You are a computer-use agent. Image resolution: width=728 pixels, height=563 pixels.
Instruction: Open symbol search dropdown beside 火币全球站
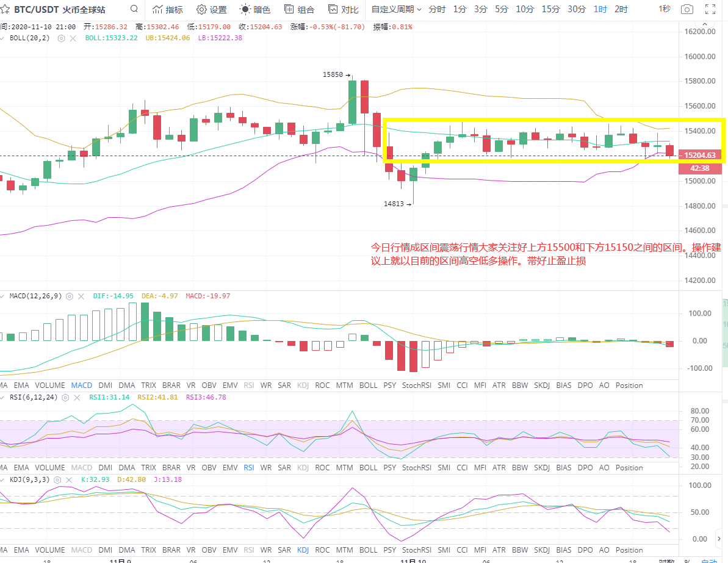tap(134, 10)
